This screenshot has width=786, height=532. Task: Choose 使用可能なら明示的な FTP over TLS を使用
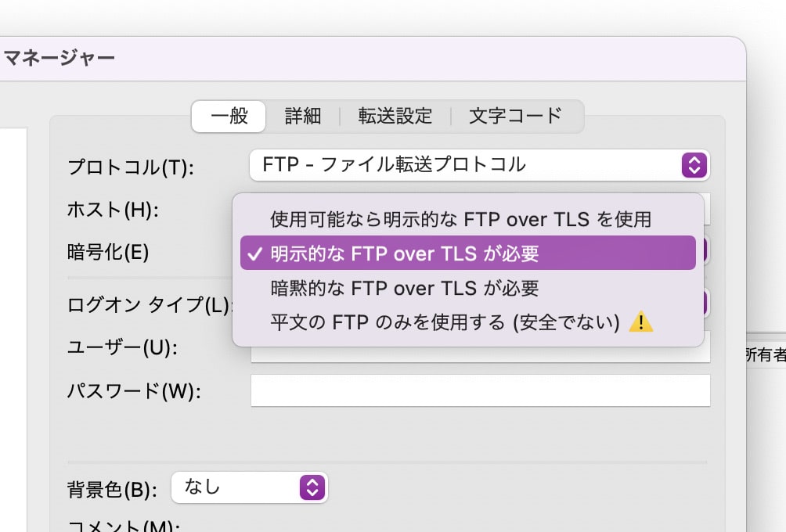click(460, 219)
